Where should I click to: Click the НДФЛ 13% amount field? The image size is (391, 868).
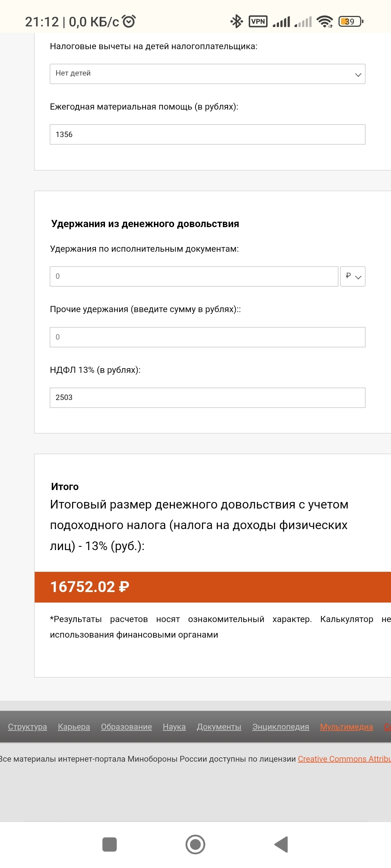[x=207, y=397]
